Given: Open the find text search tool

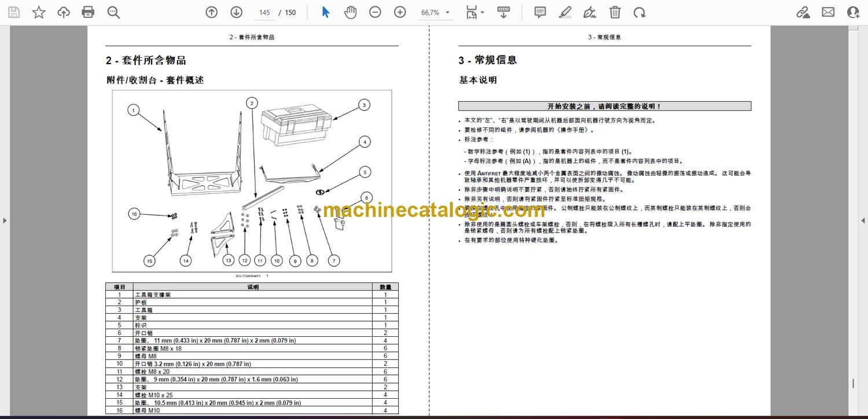Looking at the screenshot, I should click(x=113, y=12).
